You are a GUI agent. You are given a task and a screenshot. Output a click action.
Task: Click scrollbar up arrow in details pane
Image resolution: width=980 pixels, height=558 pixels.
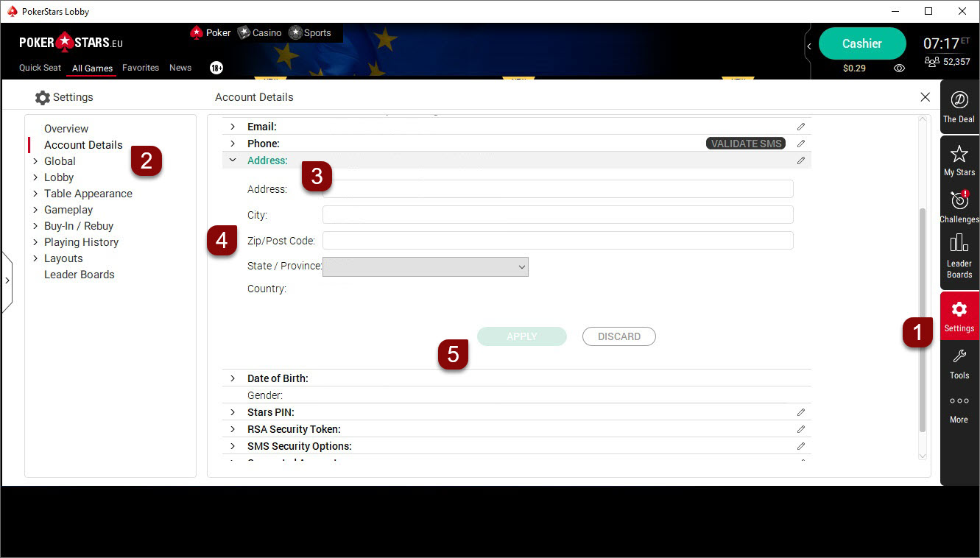point(923,119)
